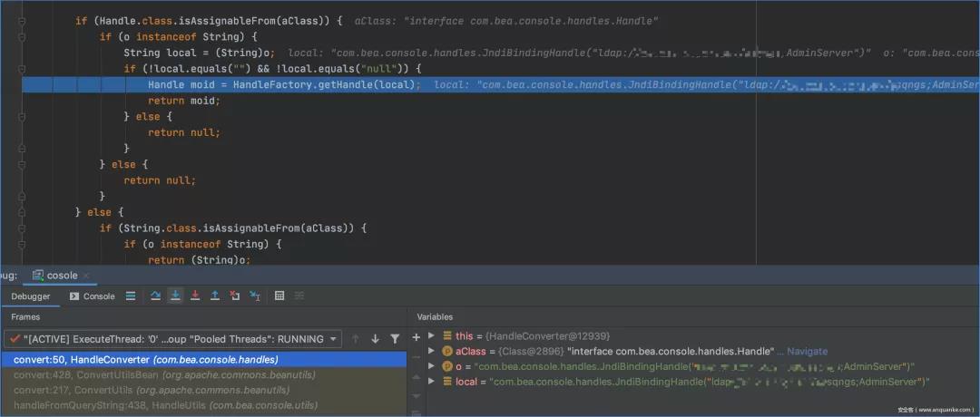Click the red Force Step Into icon
Viewport: 980px width, 417px height.
tap(195, 296)
